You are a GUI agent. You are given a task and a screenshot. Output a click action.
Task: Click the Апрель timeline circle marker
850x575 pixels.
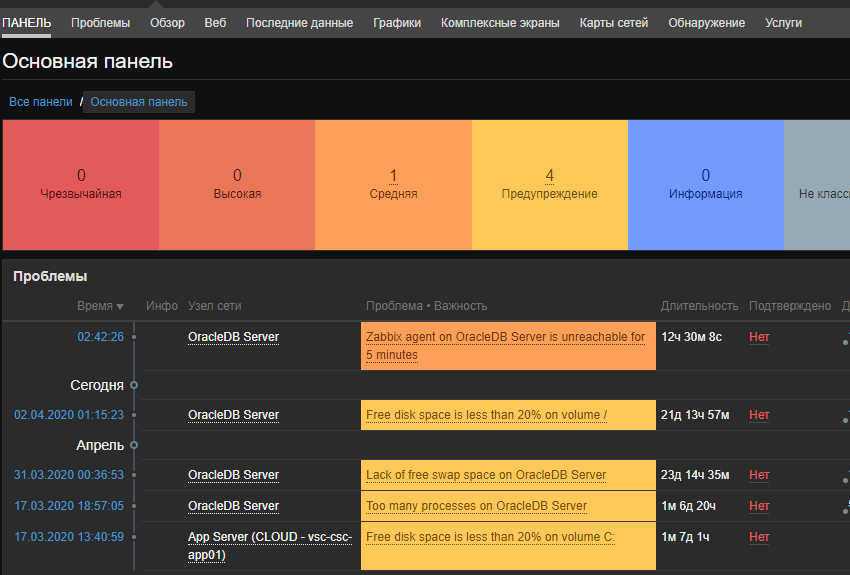[x=134, y=445]
